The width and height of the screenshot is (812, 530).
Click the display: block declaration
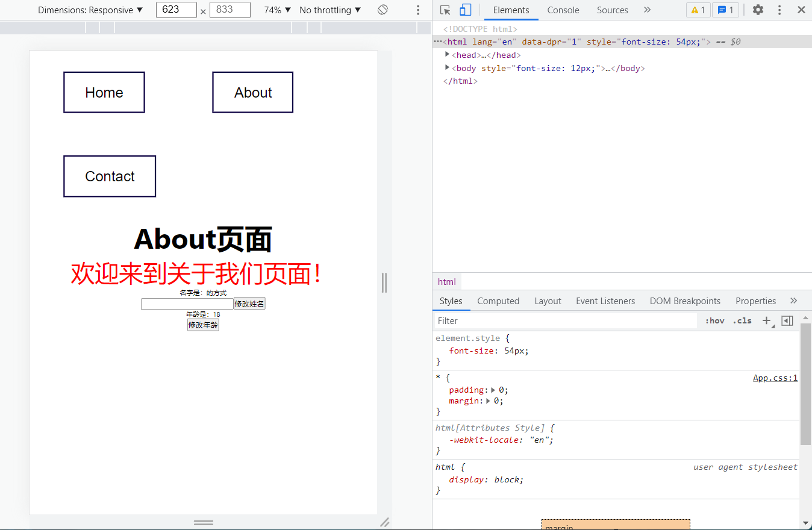point(487,480)
